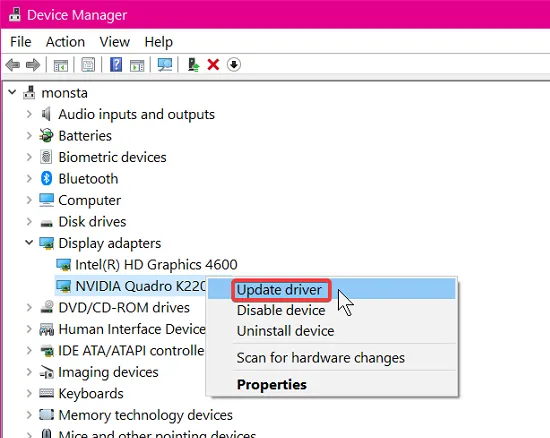Screen dimensions: 550x438
Task: Select the Disk drives label
Action: click(x=92, y=222)
